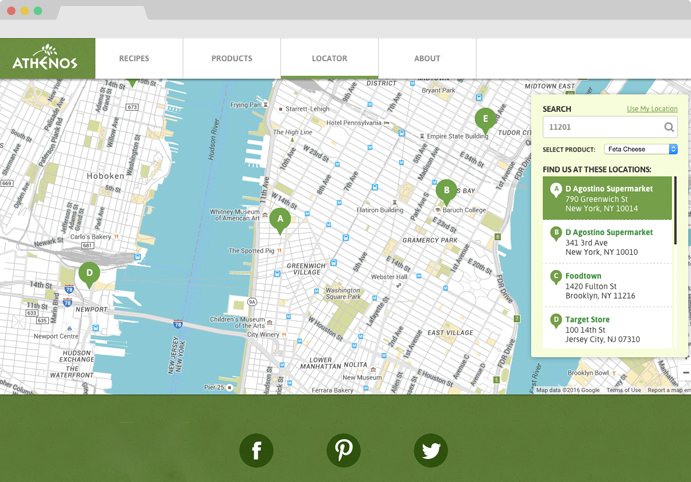
Task: Open the Recipes menu item
Action: (134, 58)
